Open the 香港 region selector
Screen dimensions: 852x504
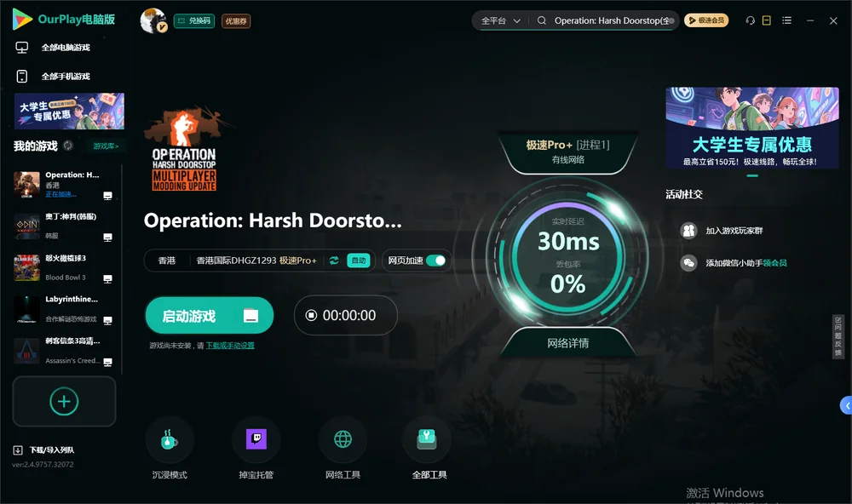tap(167, 261)
